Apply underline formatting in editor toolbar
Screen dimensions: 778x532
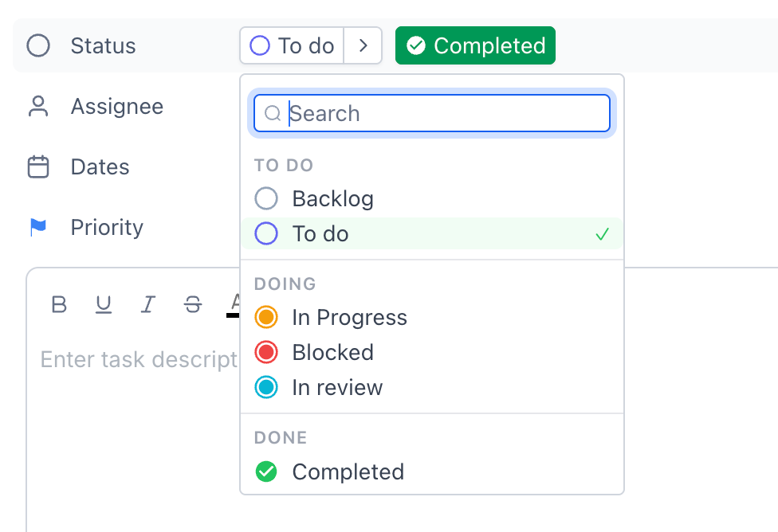[103, 304]
